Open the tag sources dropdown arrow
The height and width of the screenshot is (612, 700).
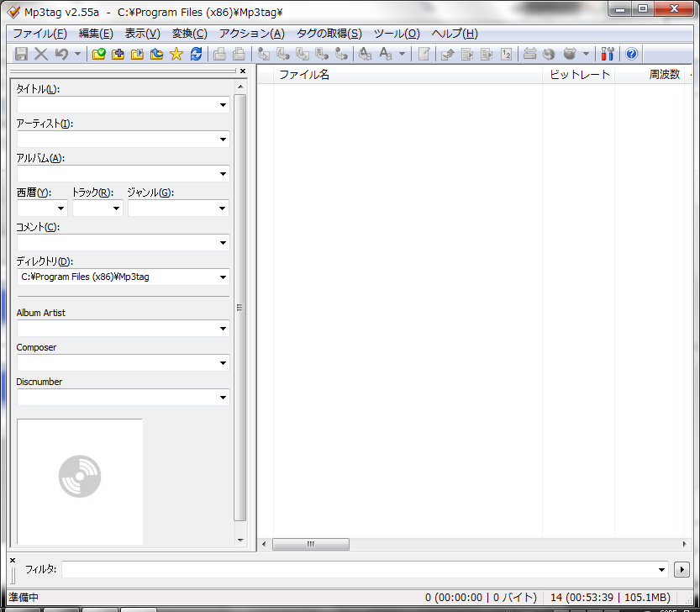coord(587,54)
